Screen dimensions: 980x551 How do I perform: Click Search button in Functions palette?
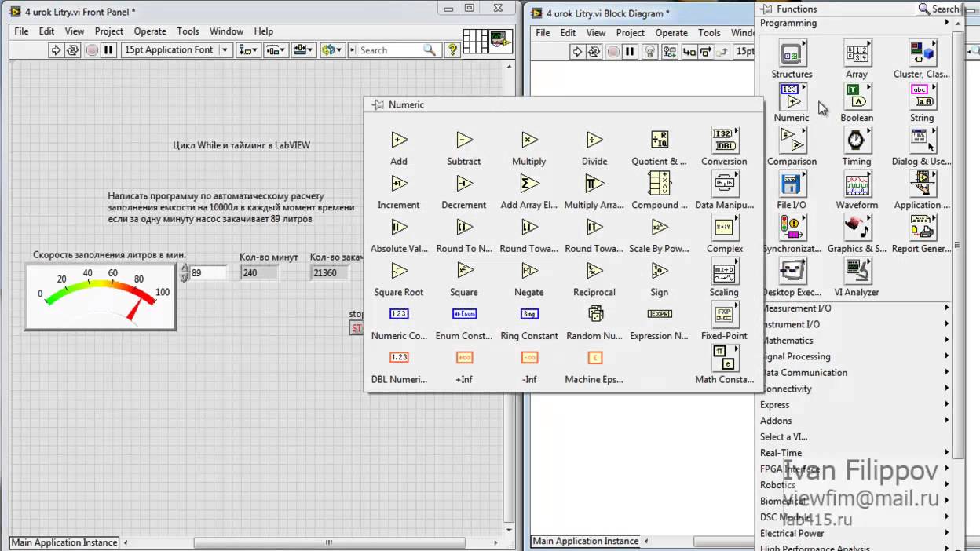(939, 9)
